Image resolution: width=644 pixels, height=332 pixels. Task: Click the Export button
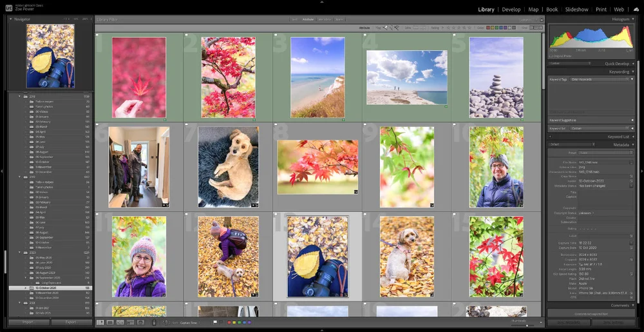pyautogui.click(x=71, y=322)
